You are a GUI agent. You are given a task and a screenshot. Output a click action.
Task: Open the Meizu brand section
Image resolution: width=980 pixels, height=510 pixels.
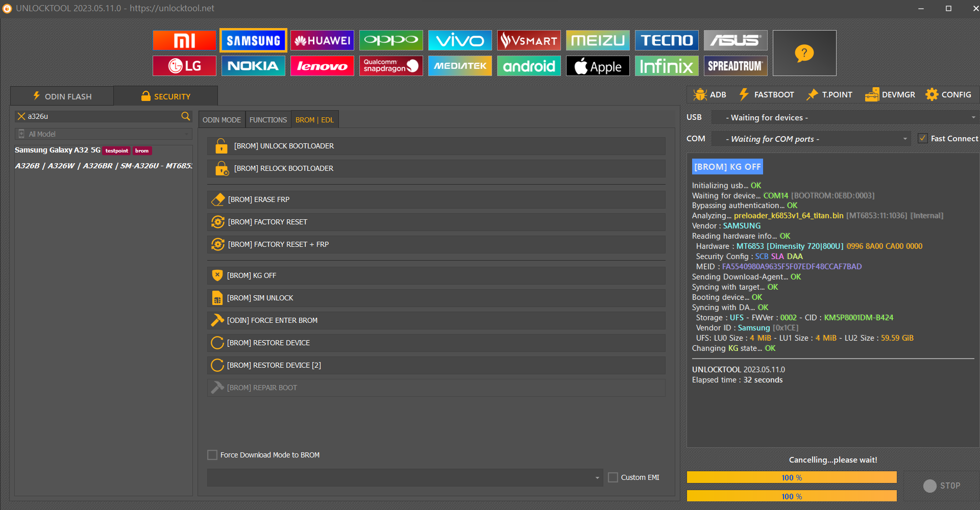(598, 40)
